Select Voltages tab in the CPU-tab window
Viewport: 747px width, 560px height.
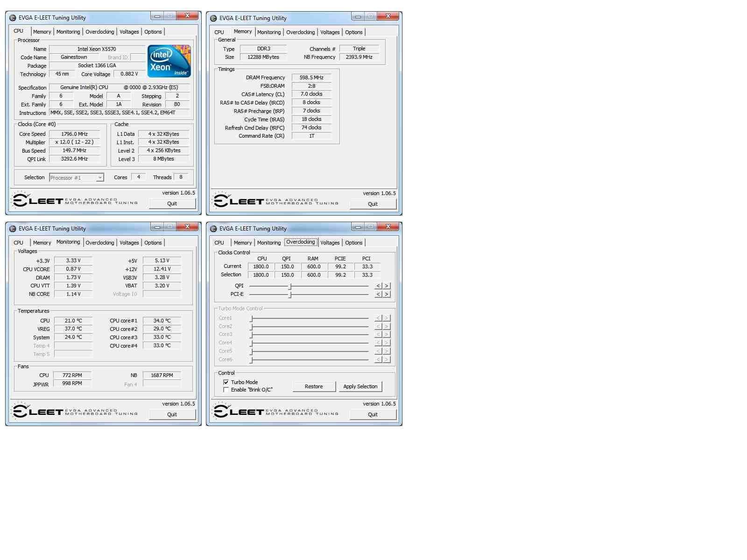tap(129, 32)
